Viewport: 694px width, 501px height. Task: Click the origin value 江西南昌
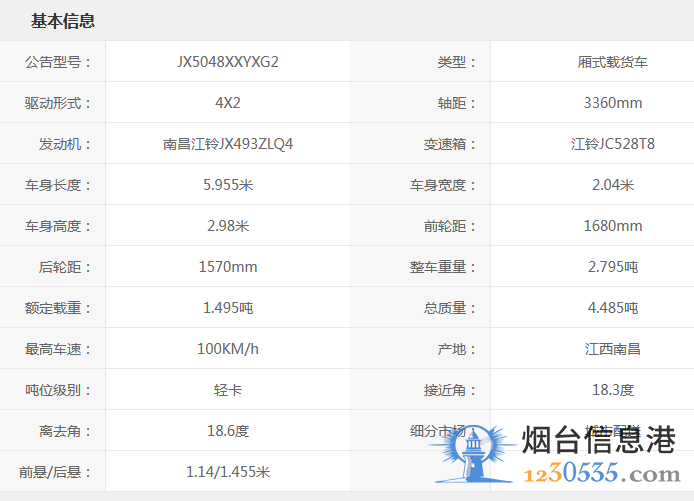pos(613,349)
